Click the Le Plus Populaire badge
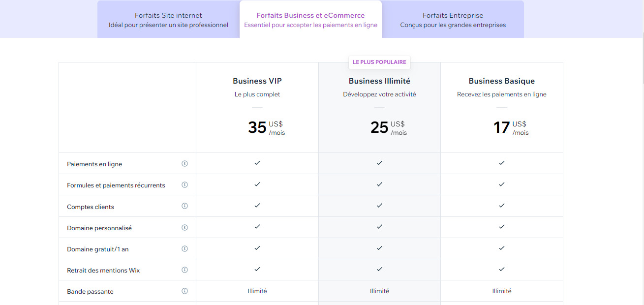The image size is (644, 305). [x=379, y=62]
